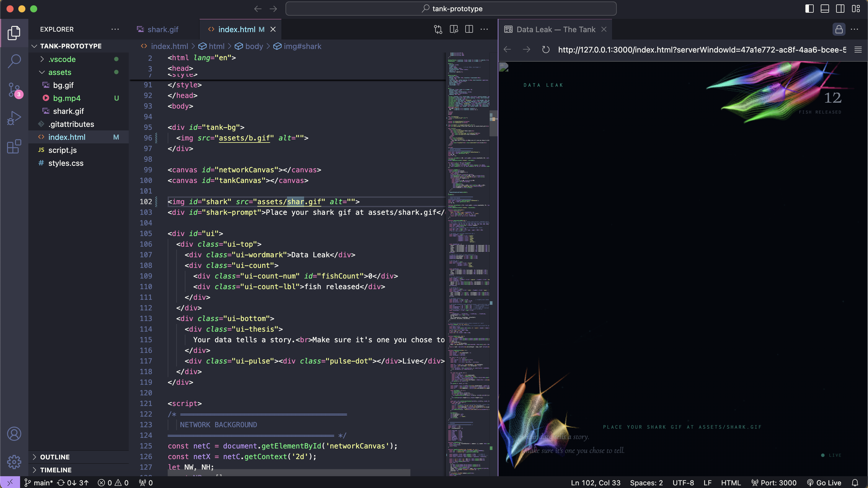Viewport: 868px width, 488px height.
Task: Open Run and Debug view
Action: click(x=14, y=118)
